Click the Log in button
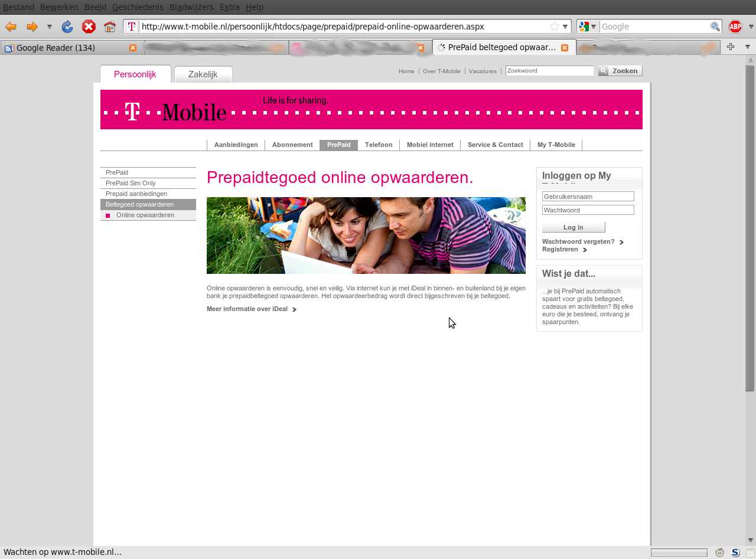 click(573, 227)
